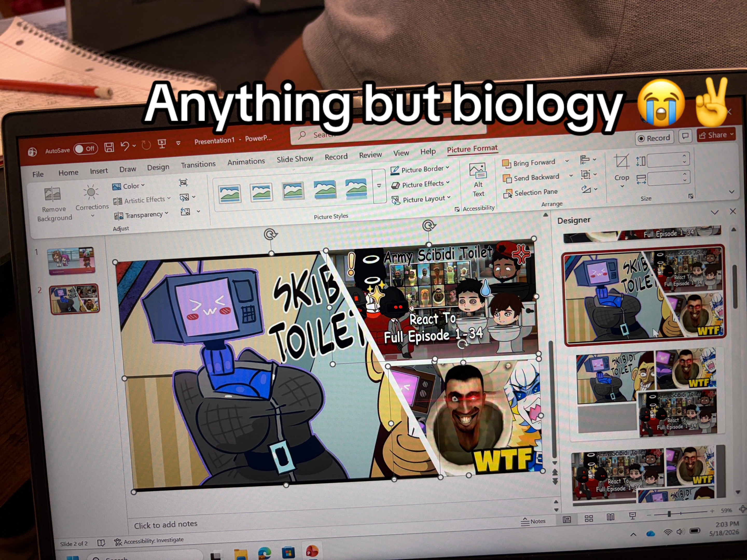Open the Picture Border dropdown

(420, 169)
